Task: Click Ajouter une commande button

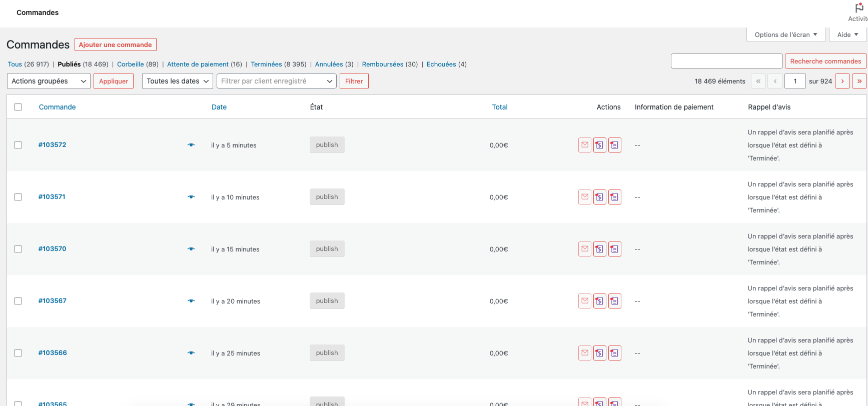Action: click(x=116, y=44)
